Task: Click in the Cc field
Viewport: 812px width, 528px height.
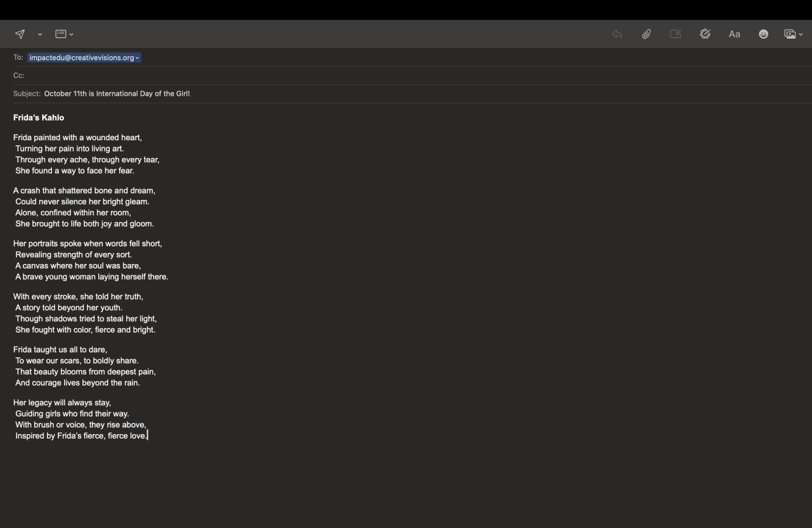Action: click(x=381, y=76)
